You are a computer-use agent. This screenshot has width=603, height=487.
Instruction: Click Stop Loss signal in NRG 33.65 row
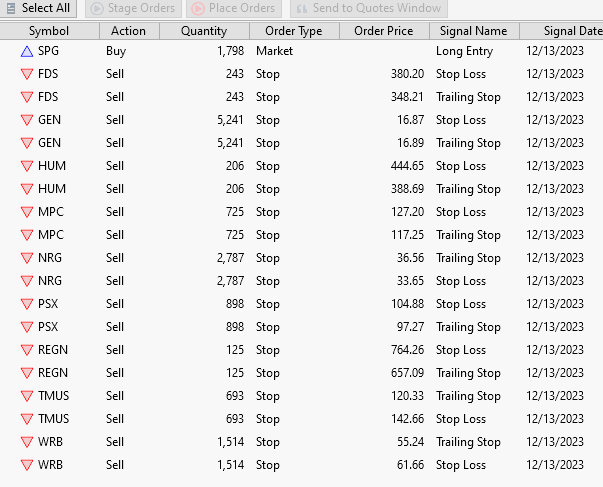pyautogui.click(x=461, y=281)
